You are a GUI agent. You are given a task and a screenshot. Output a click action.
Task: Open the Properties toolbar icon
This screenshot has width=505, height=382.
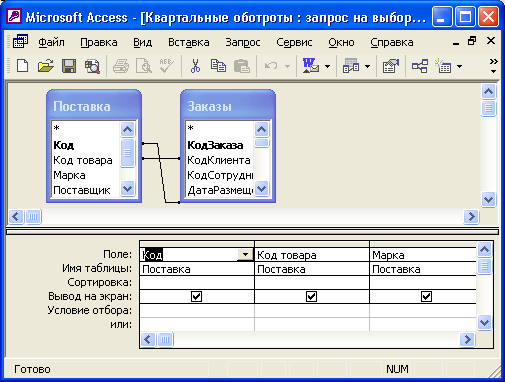(391, 66)
